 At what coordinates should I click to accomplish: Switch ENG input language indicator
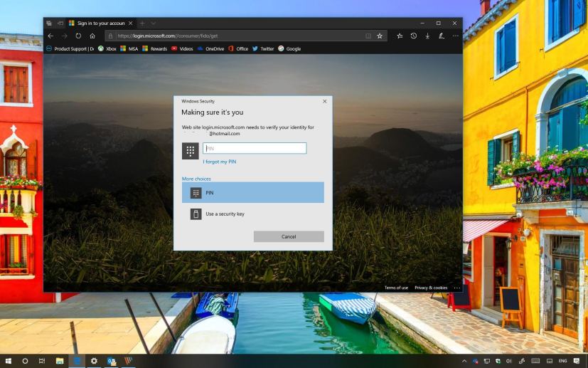pos(562,362)
